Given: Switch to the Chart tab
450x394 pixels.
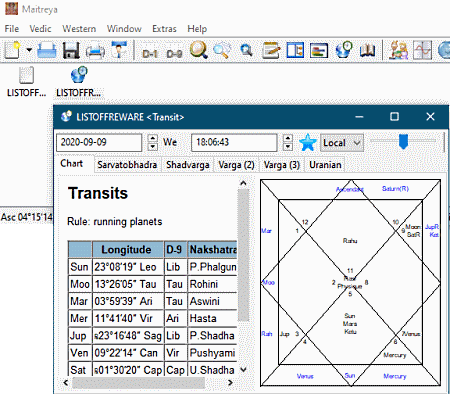Looking at the screenshot, I should pos(72,164).
